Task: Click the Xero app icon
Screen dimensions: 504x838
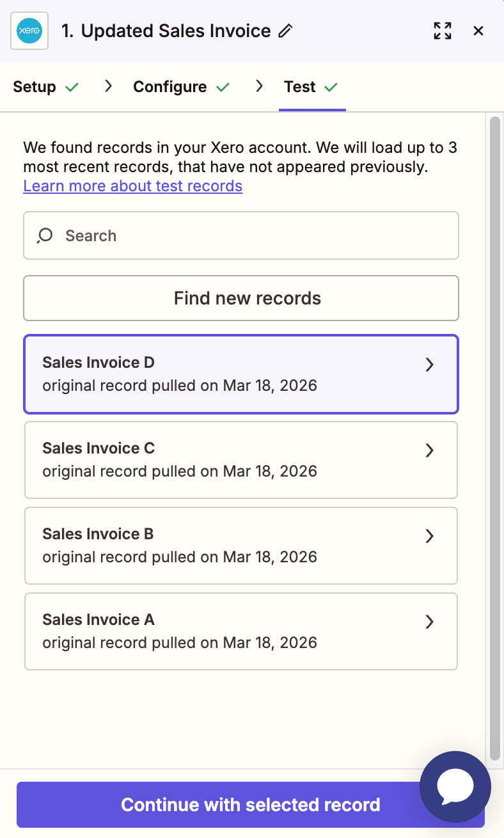Action: pyautogui.click(x=29, y=30)
